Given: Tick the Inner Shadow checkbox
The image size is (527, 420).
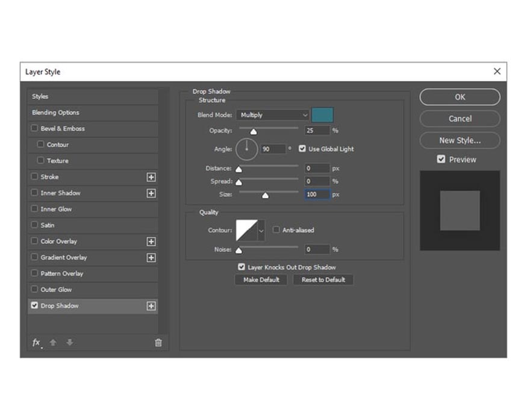Looking at the screenshot, I should [34, 193].
